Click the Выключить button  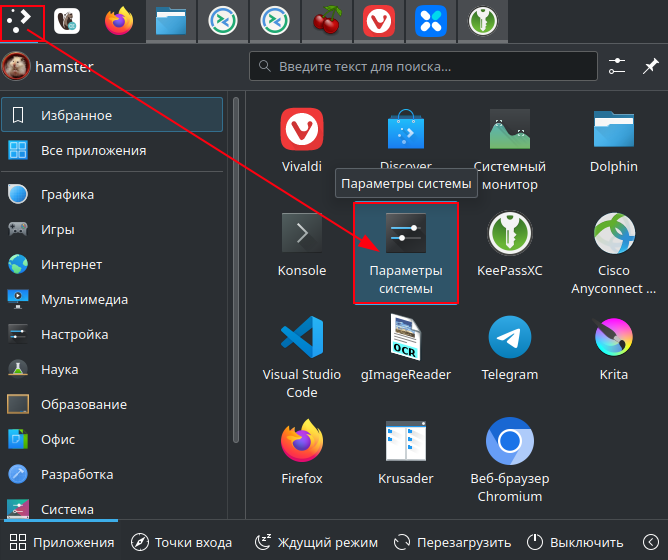pyautogui.click(x=574, y=542)
